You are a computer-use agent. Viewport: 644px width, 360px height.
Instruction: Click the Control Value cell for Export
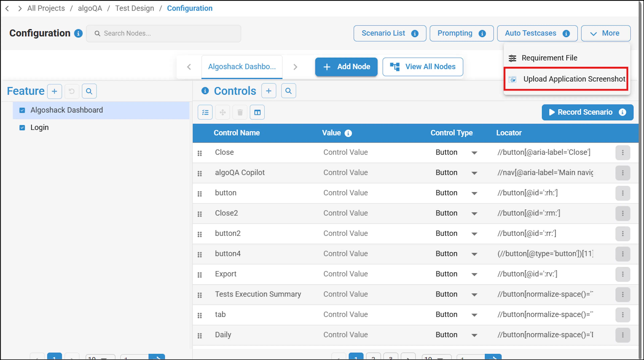[x=345, y=274]
